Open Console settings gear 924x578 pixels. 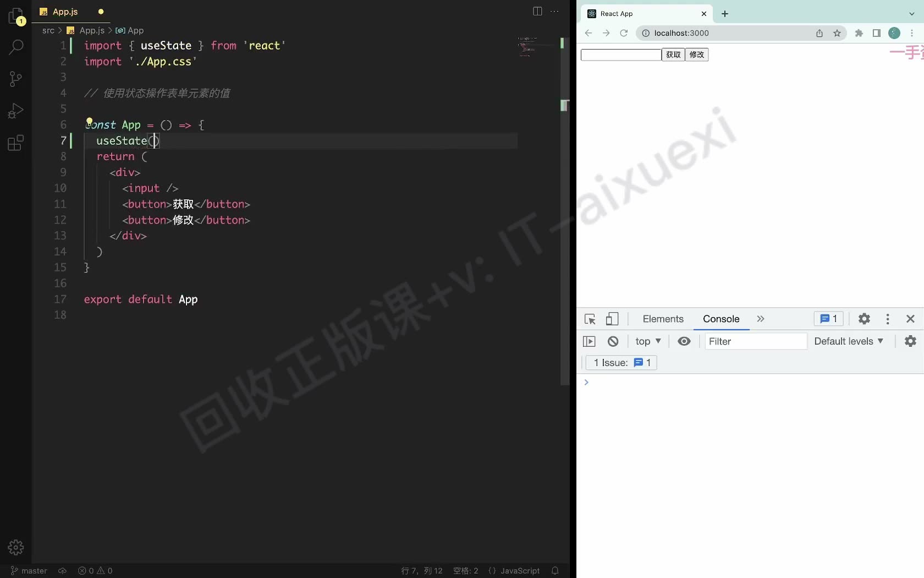click(x=911, y=341)
